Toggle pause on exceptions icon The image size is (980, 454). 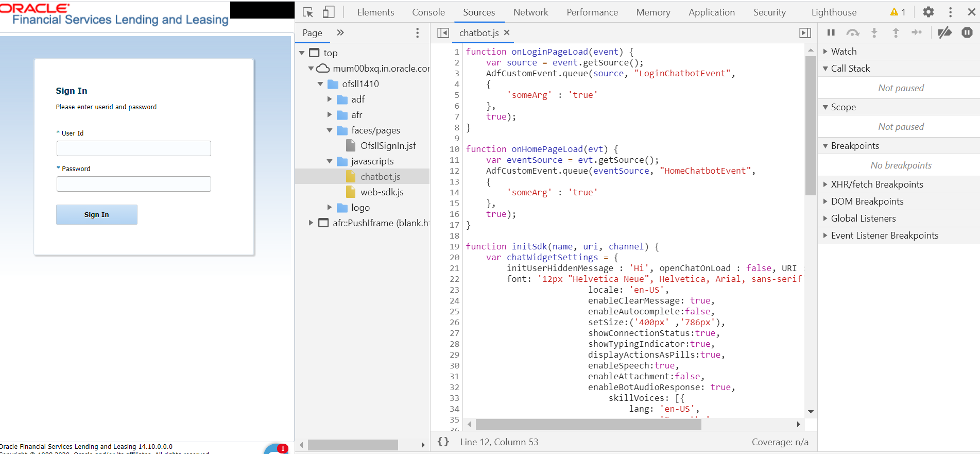967,33
